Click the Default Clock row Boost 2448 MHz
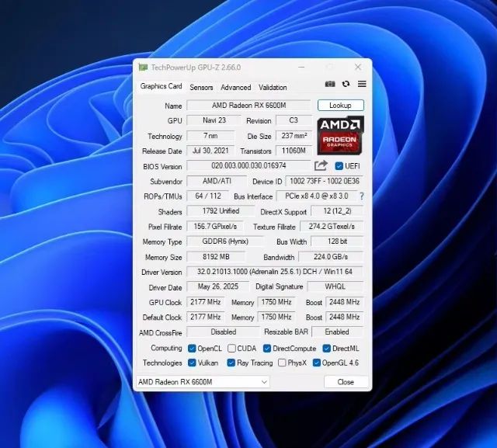 [x=345, y=317]
